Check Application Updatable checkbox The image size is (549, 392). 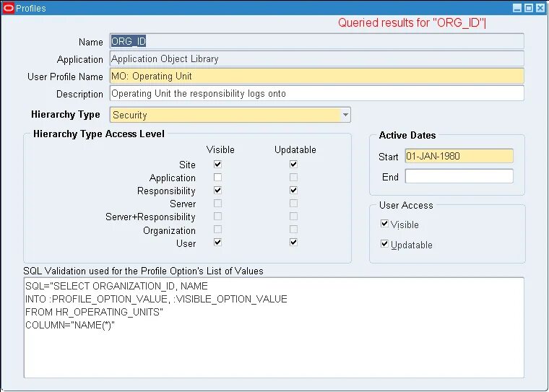[x=293, y=177]
